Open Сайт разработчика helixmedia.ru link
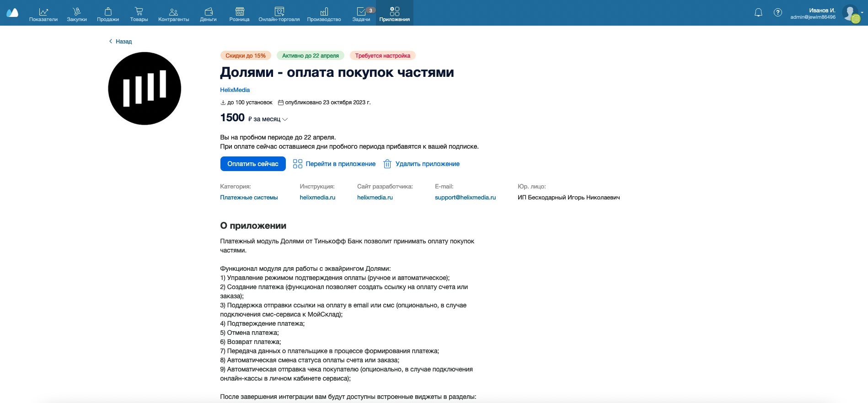This screenshot has width=868, height=403. coord(375,198)
